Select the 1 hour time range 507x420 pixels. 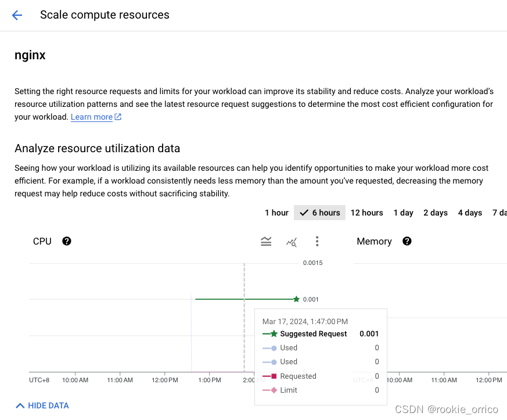(276, 213)
